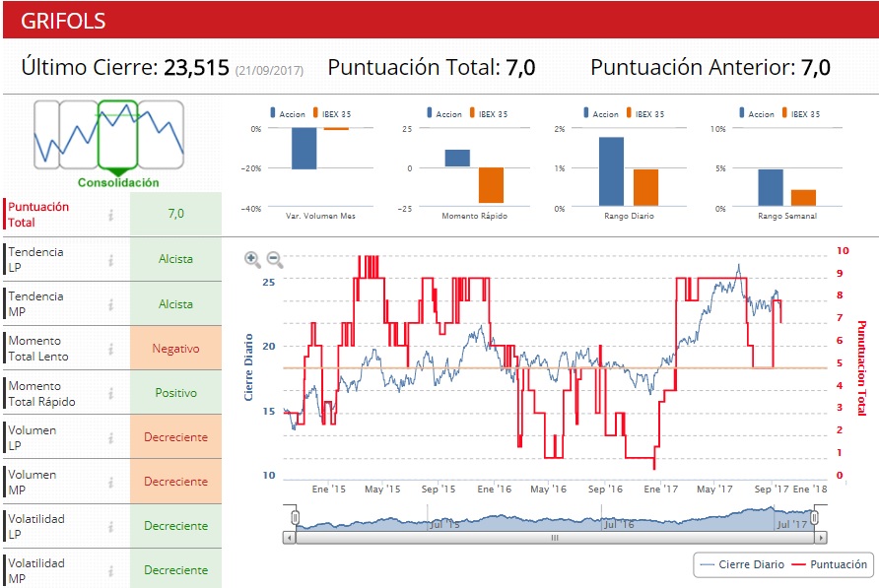Click the 7,0 value cell in the table
This screenshot has height=588, width=879.
pos(175,214)
